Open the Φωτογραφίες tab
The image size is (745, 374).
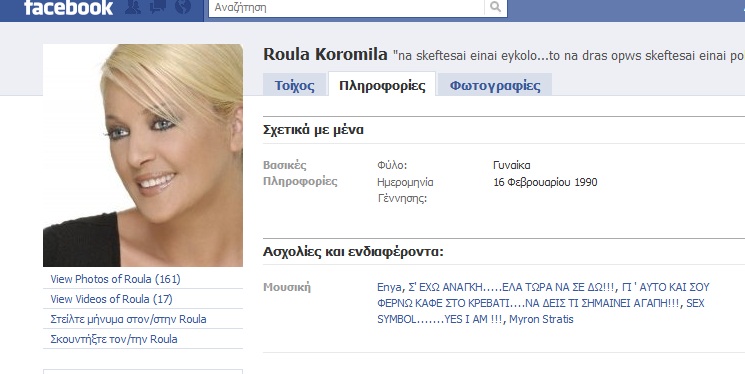(x=495, y=86)
